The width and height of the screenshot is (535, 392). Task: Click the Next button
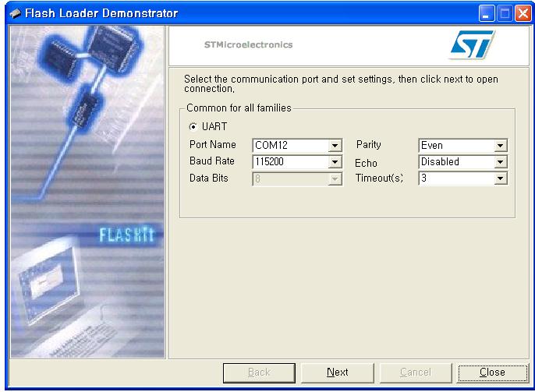[x=338, y=373]
